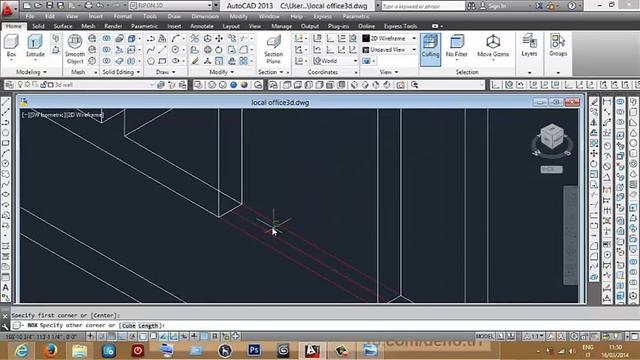Image resolution: width=640 pixels, height=360 pixels.
Task: Click the Save icon in quick access toolbar
Action: click(x=49, y=5)
